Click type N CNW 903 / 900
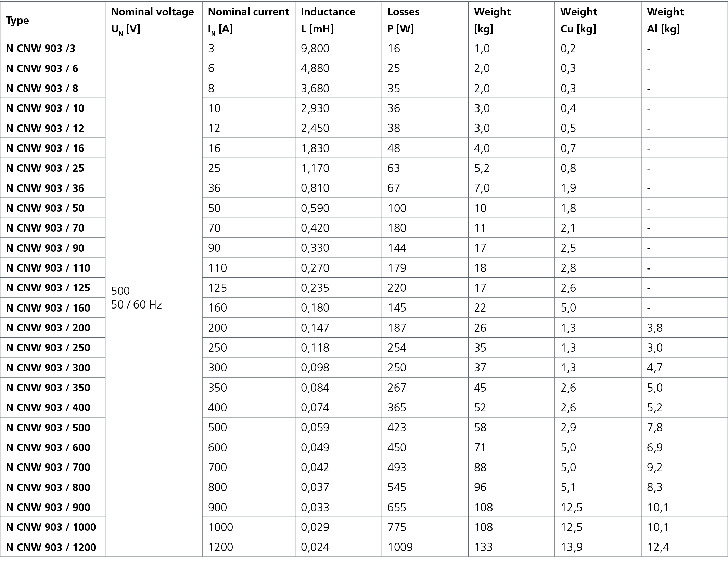Viewport: 728px width, 564px height. [x=48, y=507]
